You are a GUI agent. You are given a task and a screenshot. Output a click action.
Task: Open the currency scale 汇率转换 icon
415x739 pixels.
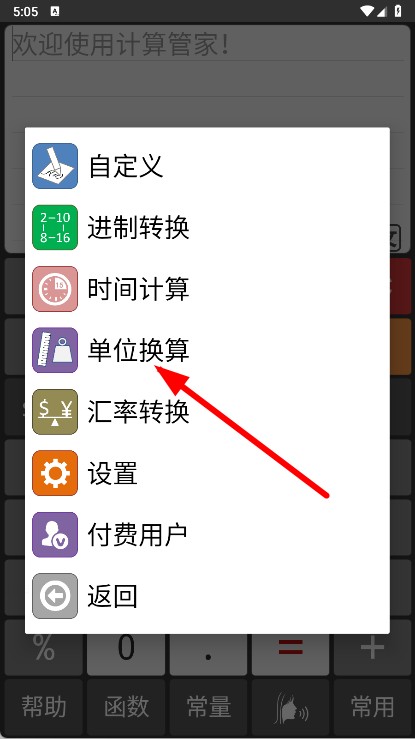coord(55,412)
